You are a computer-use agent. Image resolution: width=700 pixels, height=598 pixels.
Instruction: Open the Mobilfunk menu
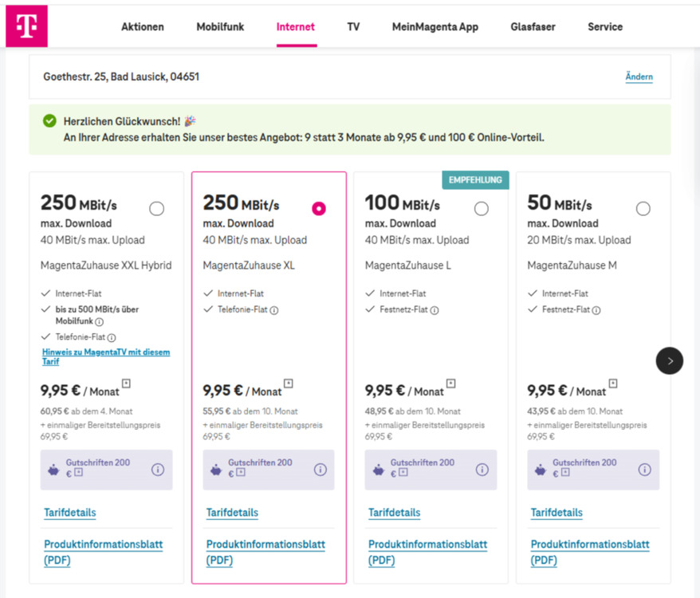[x=220, y=27]
